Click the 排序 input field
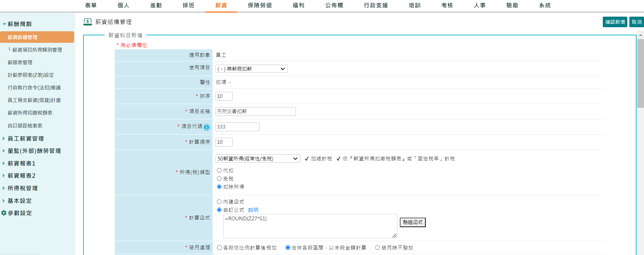Viewport: 644px width, 255px height. pyautogui.click(x=224, y=96)
